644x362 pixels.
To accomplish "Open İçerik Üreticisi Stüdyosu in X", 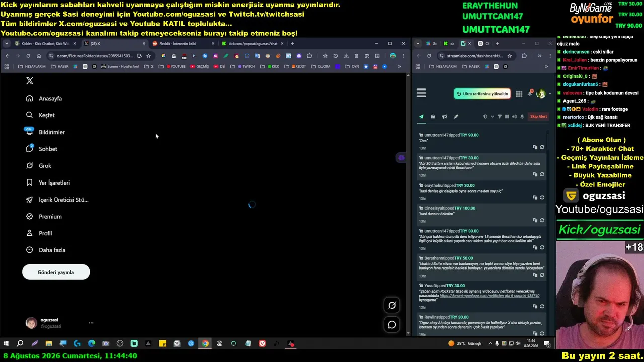I will click(x=57, y=200).
